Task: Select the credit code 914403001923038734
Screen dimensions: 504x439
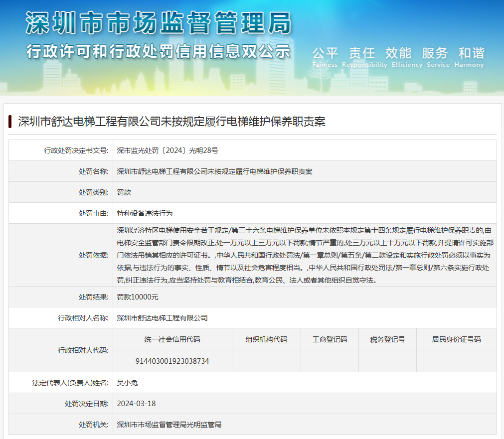Action: (172, 361)
